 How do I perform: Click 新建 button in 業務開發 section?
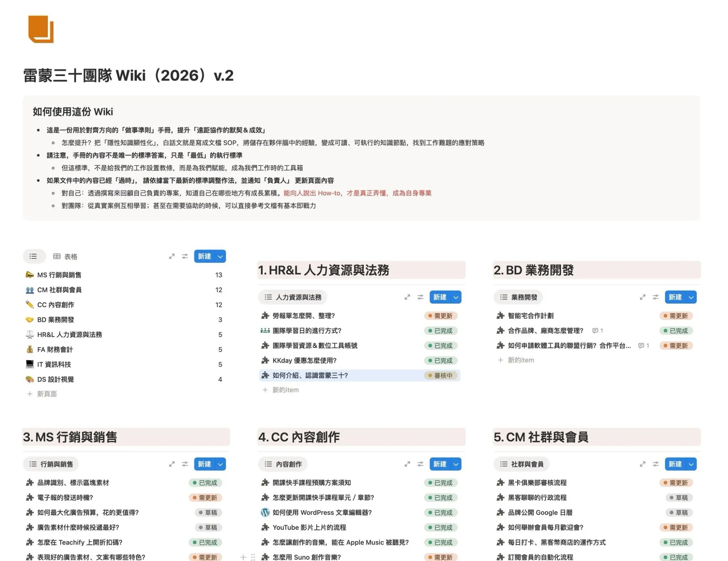click(x=675, y=297)
